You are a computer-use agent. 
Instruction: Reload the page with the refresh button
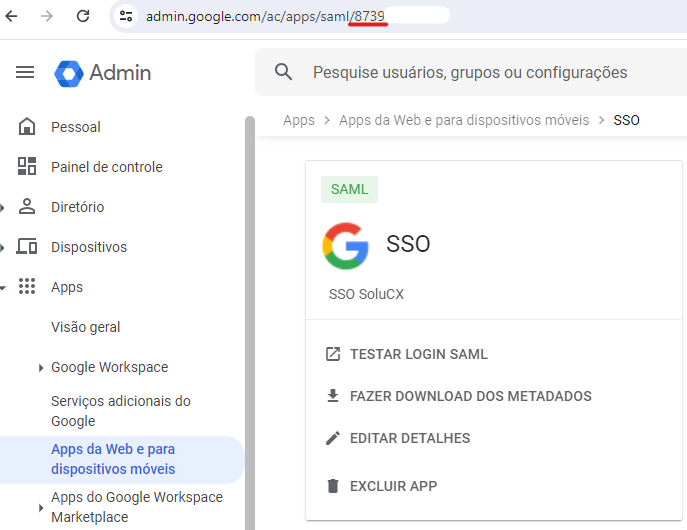pos(83,16)
